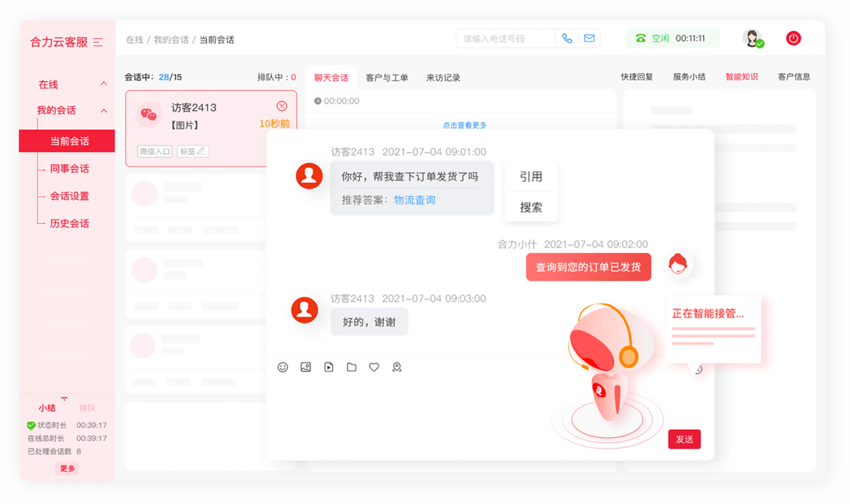This screenshot has width=850, height=504.
Task: Collapse the 在线 sidebar section
Action: click(104, 83)
